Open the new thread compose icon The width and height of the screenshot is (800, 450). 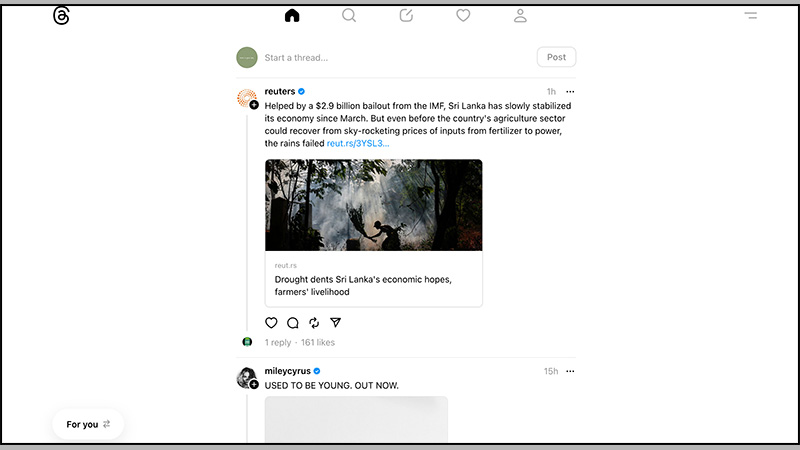click(x=406, y=16)
